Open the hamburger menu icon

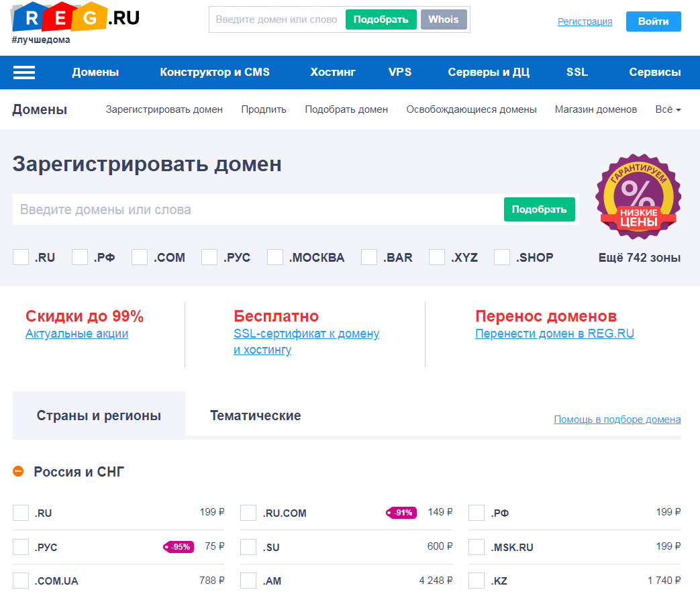point(24,72)
